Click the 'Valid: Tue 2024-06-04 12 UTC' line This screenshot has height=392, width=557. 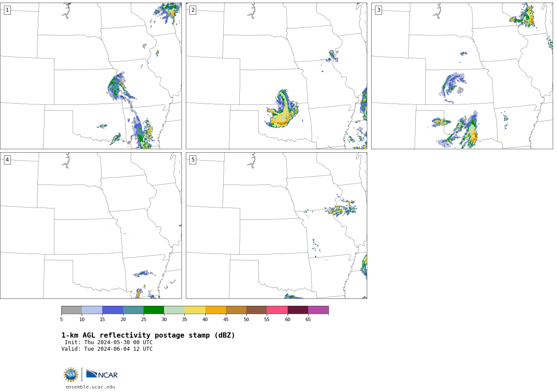pyautogui.click(x=107, y=349)
